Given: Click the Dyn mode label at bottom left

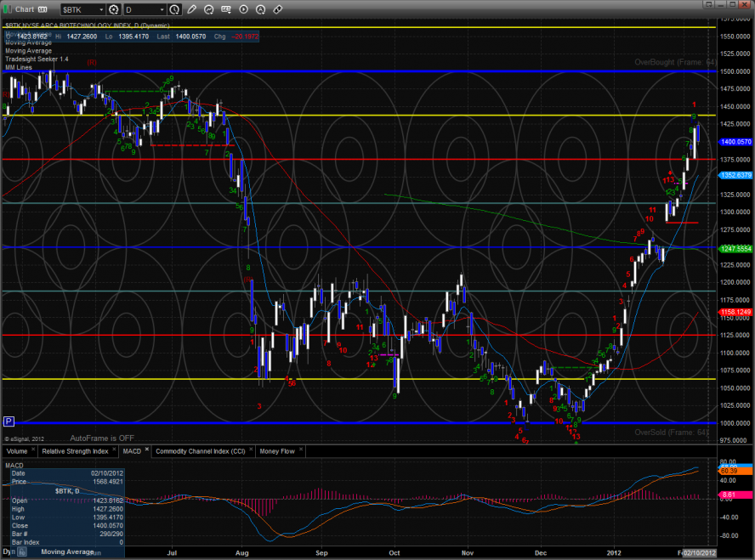Looking at the screenshot, I should coord(9,552).
